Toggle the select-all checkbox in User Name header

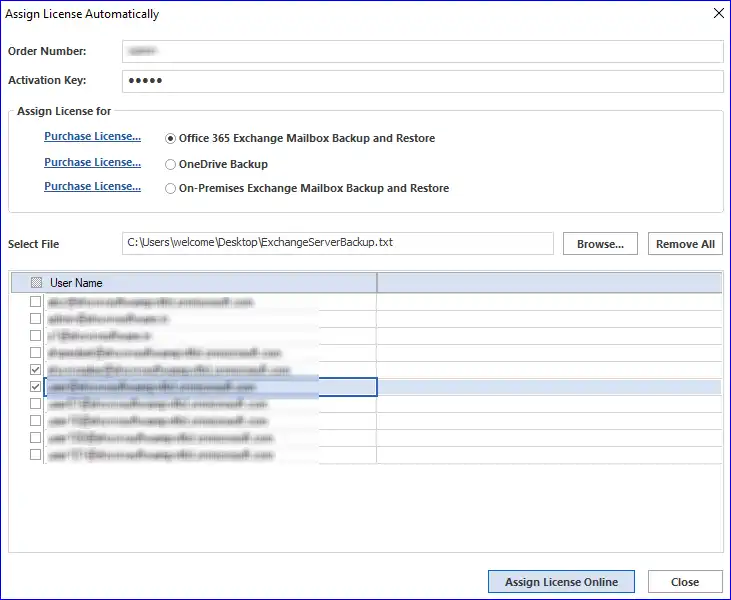click(x=36, y=283)
